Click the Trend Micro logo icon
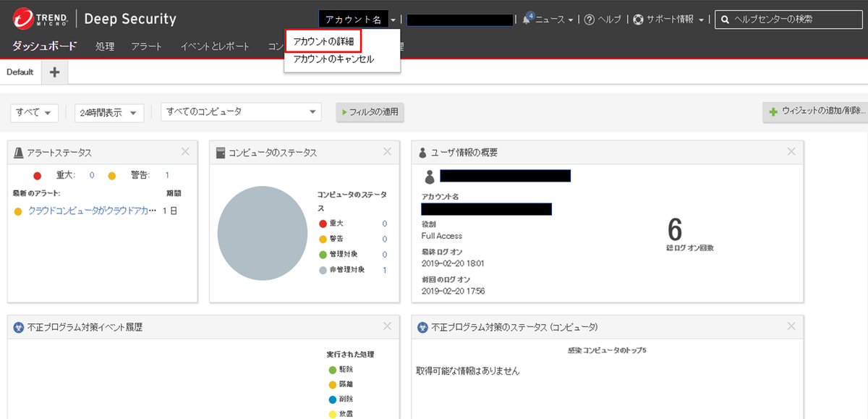Viewport: 868px width, 419px height. (22, 17)
